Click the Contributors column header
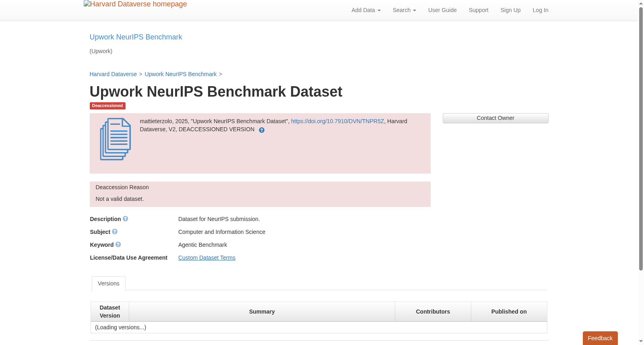 tap(433, 312)
